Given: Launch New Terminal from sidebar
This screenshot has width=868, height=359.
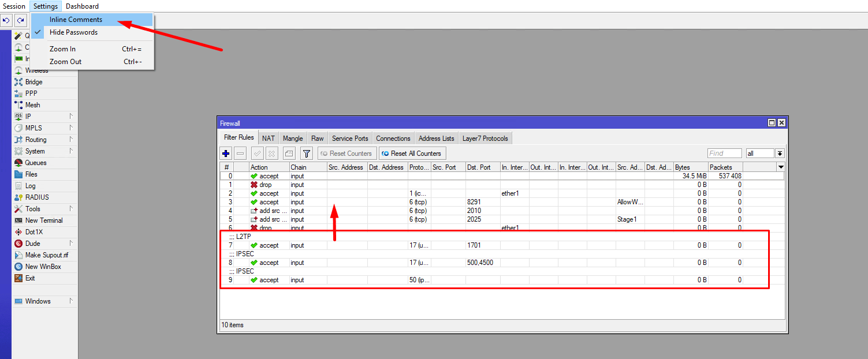Looking at the screenshot, I should point(44,220).
